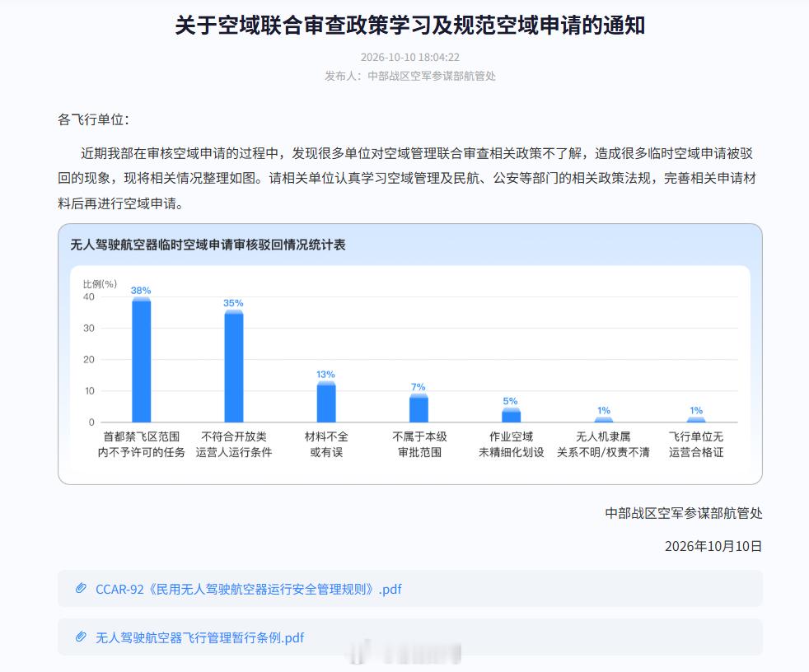Click the 13% value label
Viewport: 809px width, 672px height.
pyautogui.click(x=325, y=374)
